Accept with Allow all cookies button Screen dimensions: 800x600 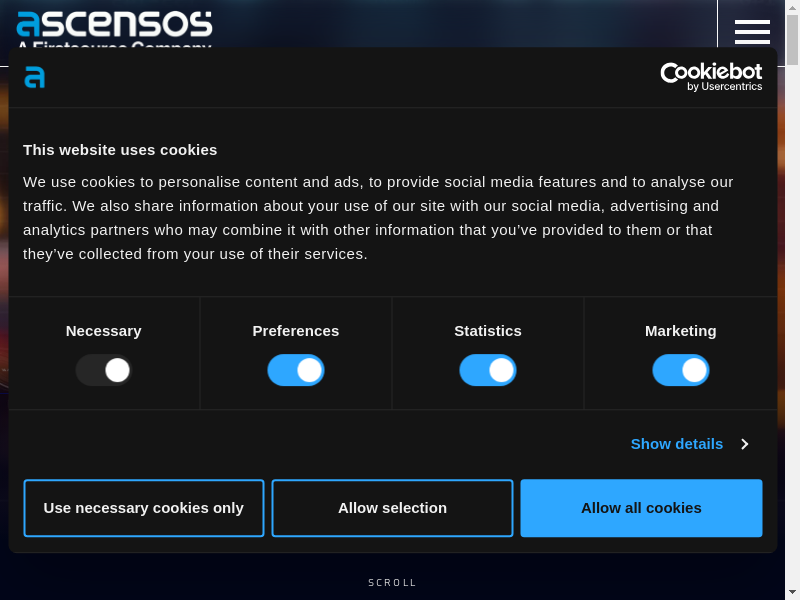click(x=641, y=508)
